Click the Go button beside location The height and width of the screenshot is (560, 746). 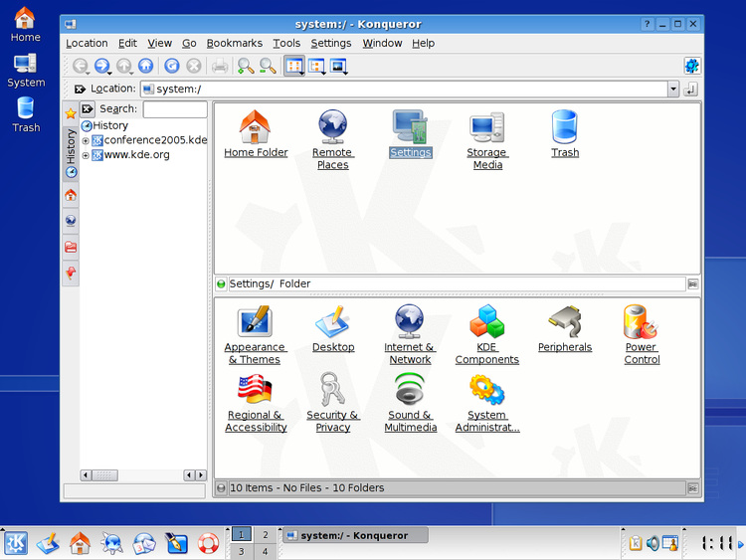point(691,89)
